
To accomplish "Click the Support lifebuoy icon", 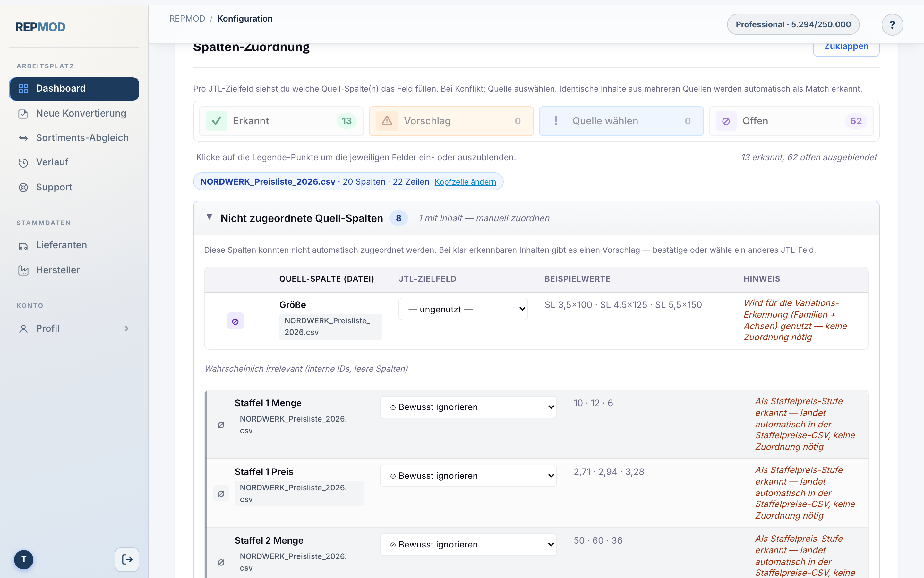I will pyautogui.click(x=23, y=187).
